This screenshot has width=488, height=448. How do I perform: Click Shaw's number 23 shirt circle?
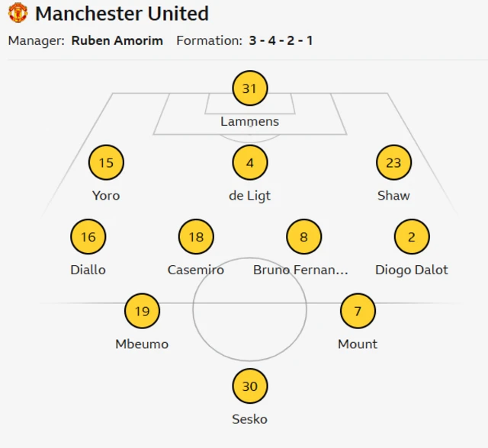(x=393, y=162)
